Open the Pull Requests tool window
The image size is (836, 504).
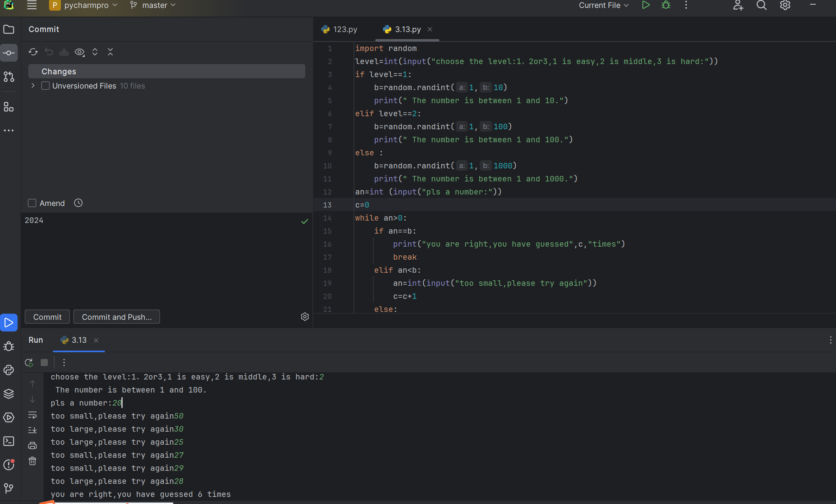pos(9,77)
